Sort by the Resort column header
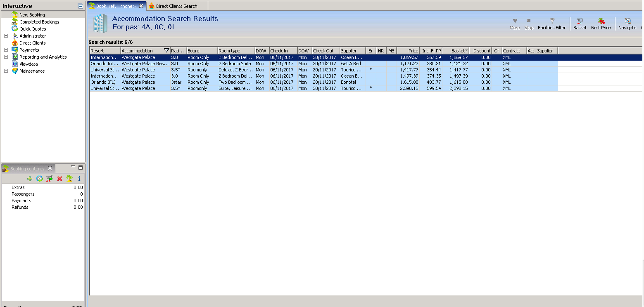The height and width of the screenshot is (307, 644). [105, 51]
